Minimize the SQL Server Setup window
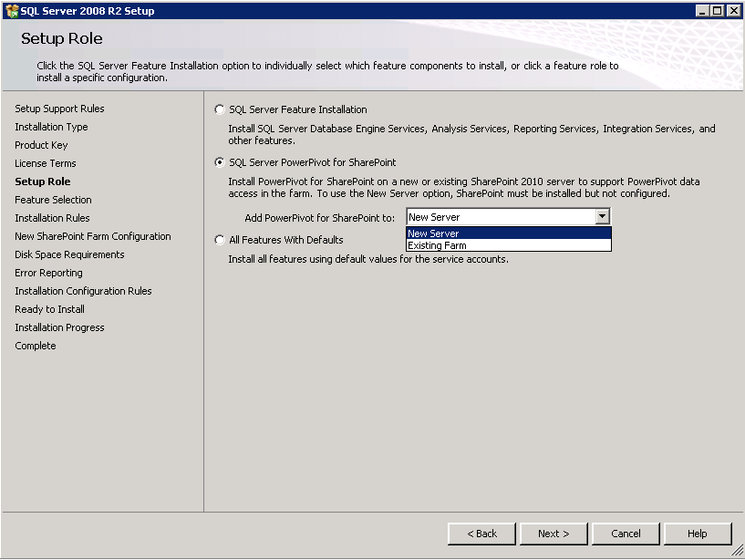745x560 pixels. click(702, 10)
